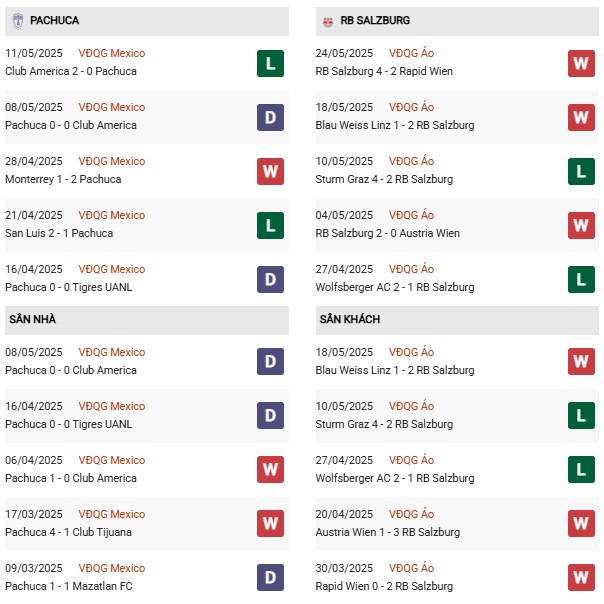Viewport: 604px width, 604px height.
Task: Click the D badge for Pachuca 1-1 Mazatlan FC
Action: point(270,578)
